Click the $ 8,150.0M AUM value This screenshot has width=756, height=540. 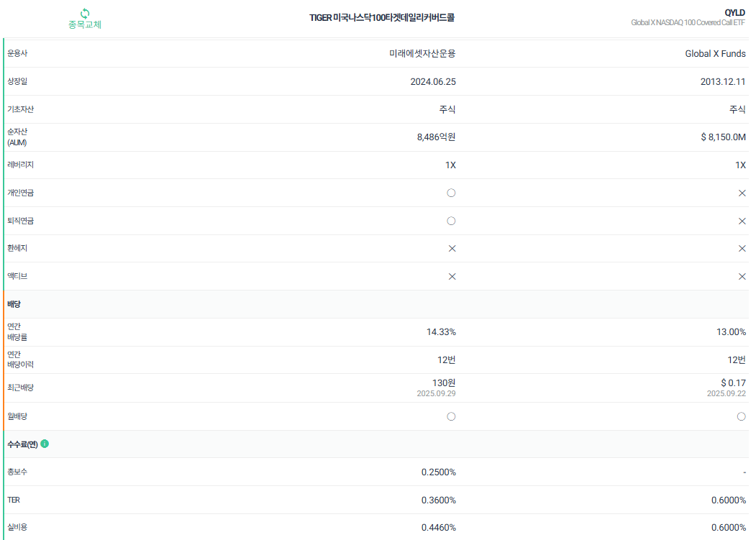click(x=723, y=137)
